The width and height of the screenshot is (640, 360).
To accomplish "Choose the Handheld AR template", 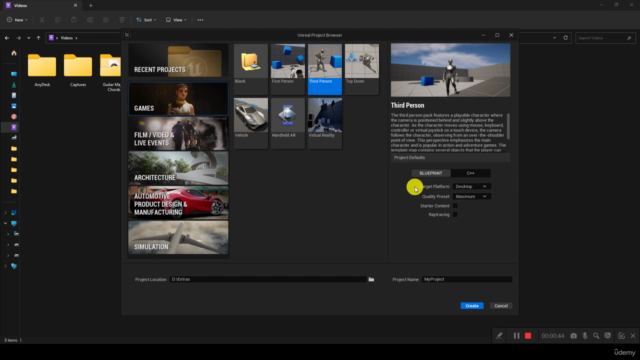I will [288, 123].
